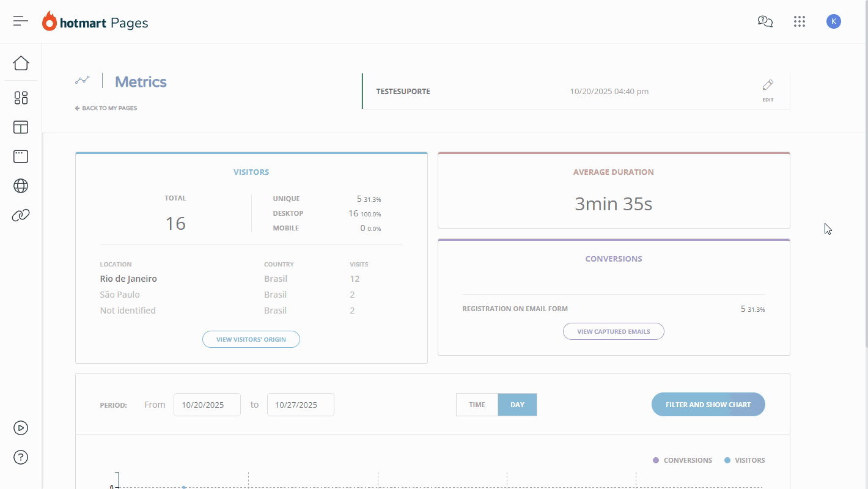
Task: Select the templates layout sidebar icon
Action: pyautogui.click(x=21, y=127)
